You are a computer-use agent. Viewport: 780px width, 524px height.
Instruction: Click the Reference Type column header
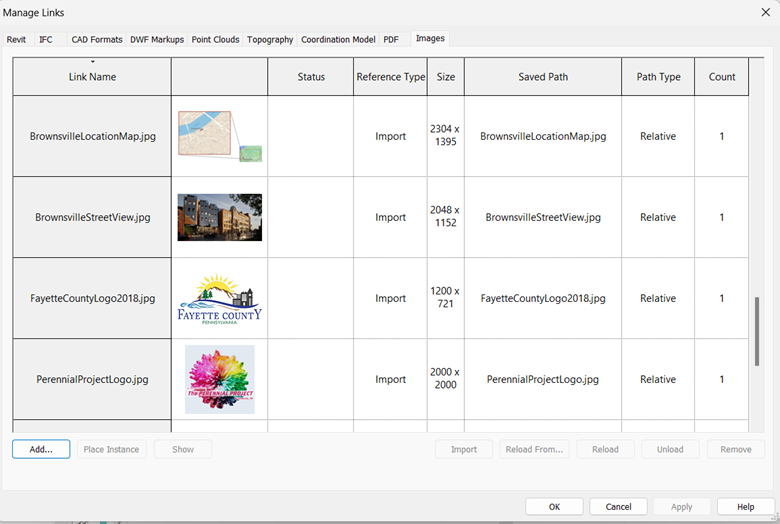point(390,77)
